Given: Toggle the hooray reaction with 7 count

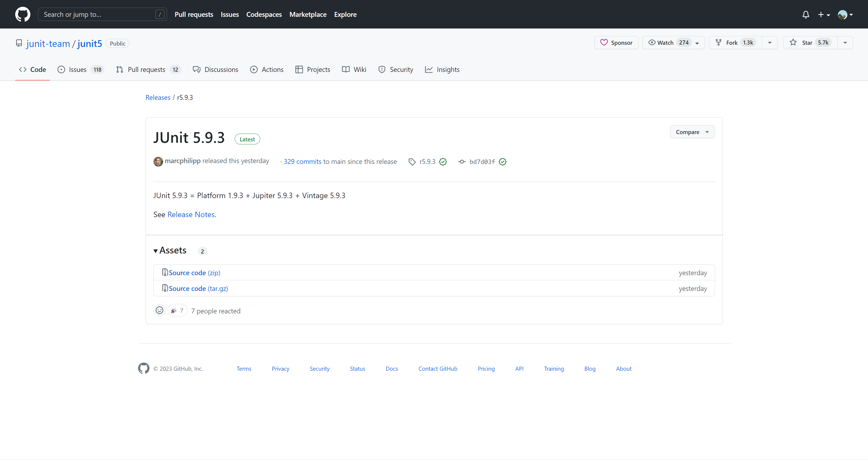Looking at the screenshot, I should 177,310.
